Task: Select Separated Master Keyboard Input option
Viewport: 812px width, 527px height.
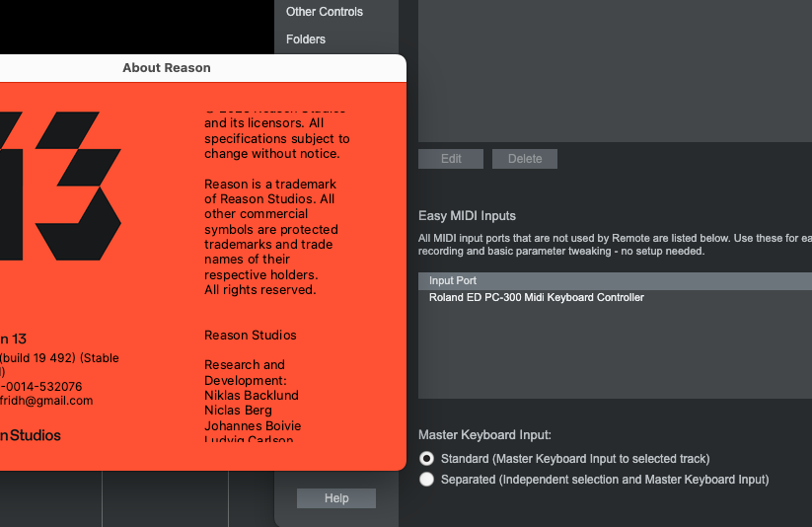Action: [x=426, y=480]
